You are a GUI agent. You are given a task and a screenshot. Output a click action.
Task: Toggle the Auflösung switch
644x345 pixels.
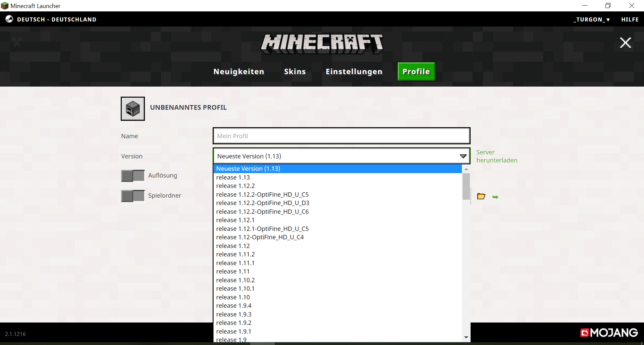click(133, 176)
